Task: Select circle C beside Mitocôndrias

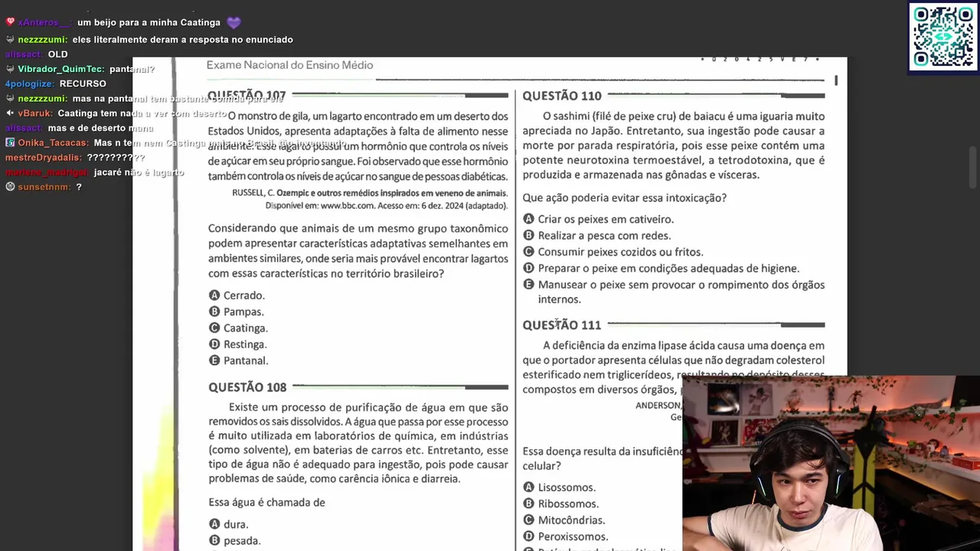Action: click(x=528, y=520)
